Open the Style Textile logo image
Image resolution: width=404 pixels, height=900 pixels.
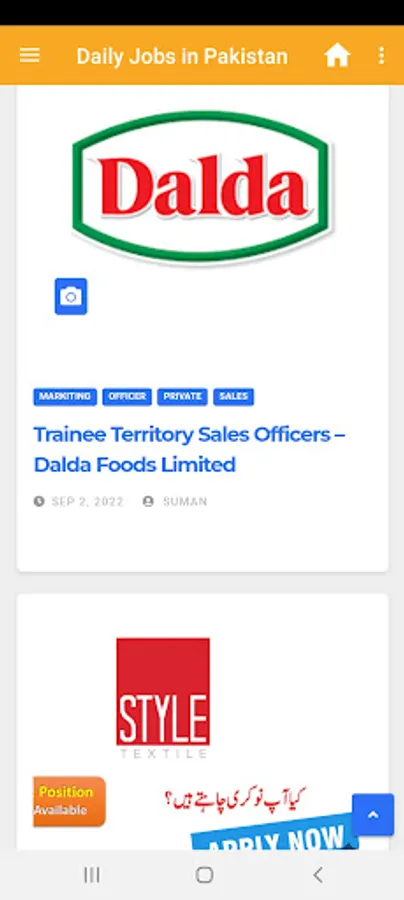tap(163, 698)
